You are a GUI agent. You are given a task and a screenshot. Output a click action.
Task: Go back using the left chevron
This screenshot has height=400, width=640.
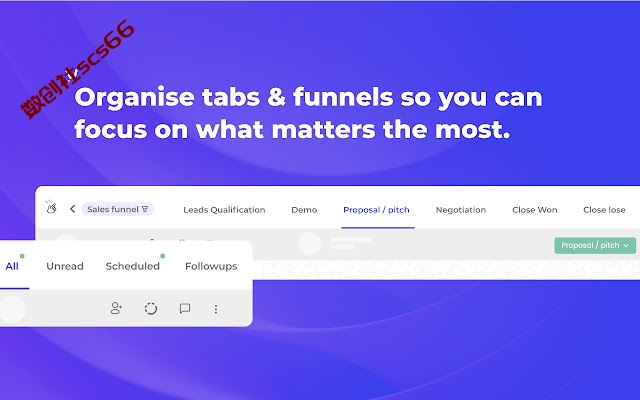73,209
